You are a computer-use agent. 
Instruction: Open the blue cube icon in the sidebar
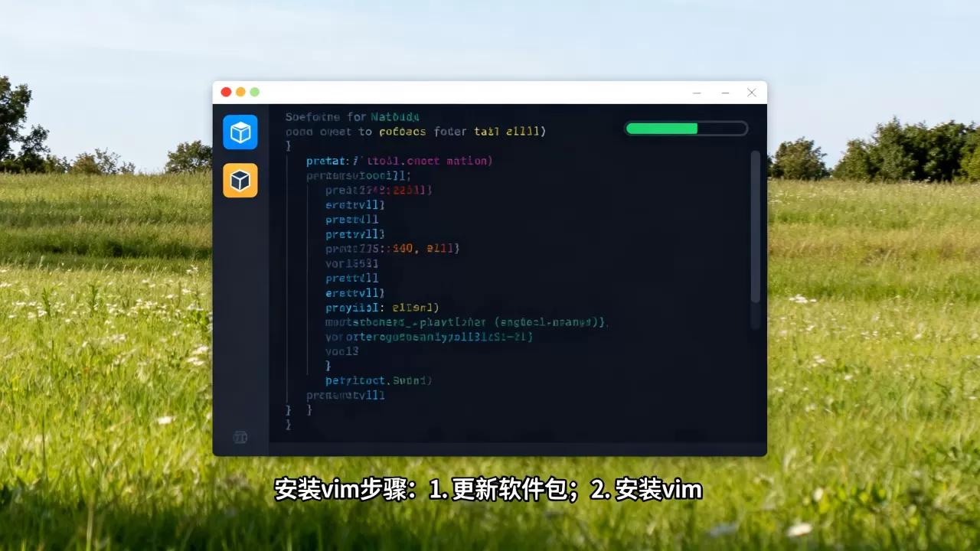pos(240,132)
